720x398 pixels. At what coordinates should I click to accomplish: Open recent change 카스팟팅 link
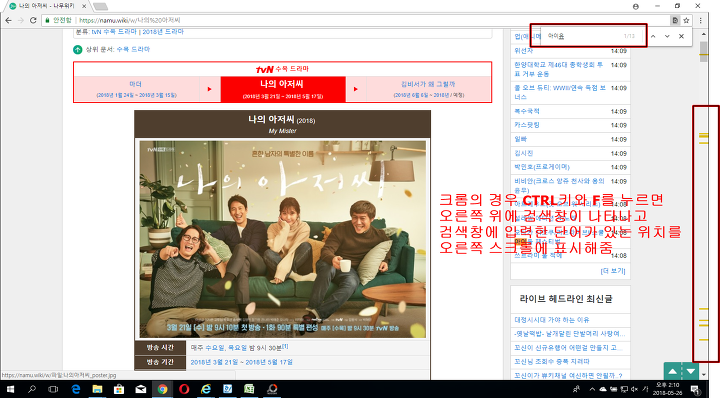[x=527, y=125]
